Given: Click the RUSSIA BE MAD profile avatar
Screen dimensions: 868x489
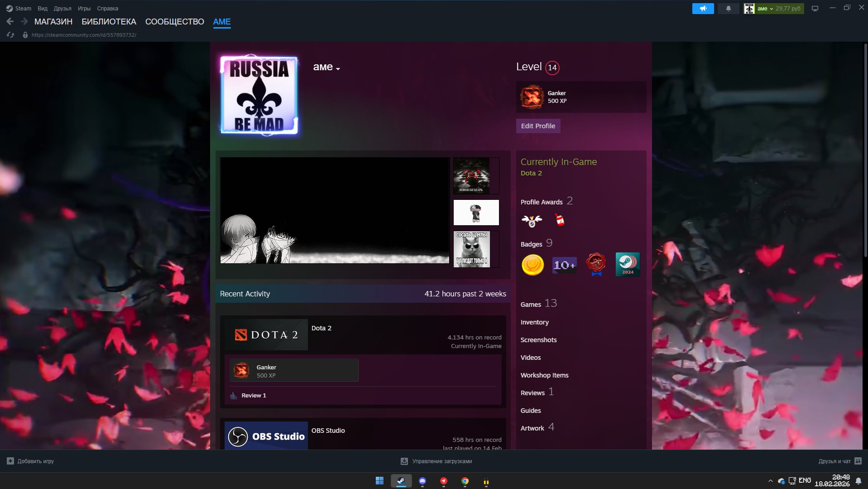Looking at the screenshot, I should 259,95.
